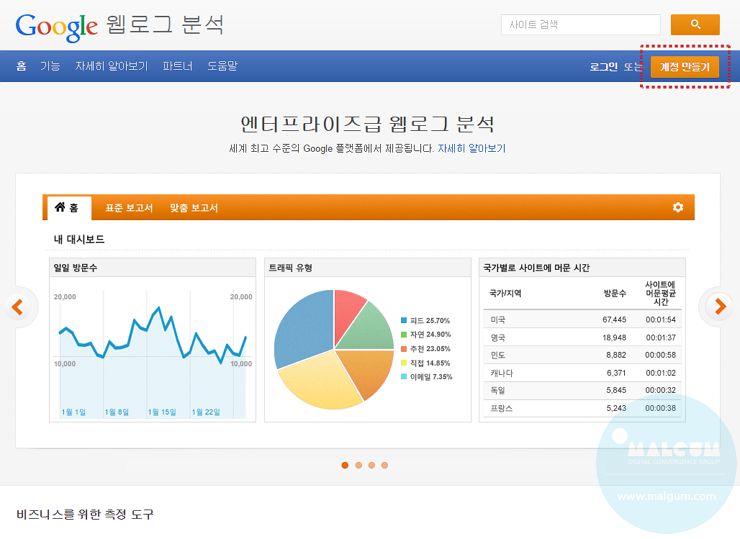
Task: Select the fourth carousel dot
Action: pyautogui.click(x=385, y=465)
